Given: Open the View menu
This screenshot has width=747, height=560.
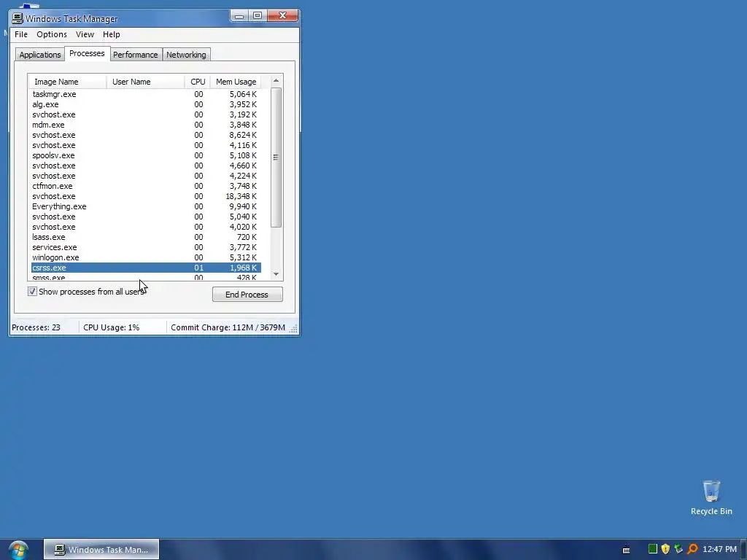Looking at the screenshot, I should point(85,34).
